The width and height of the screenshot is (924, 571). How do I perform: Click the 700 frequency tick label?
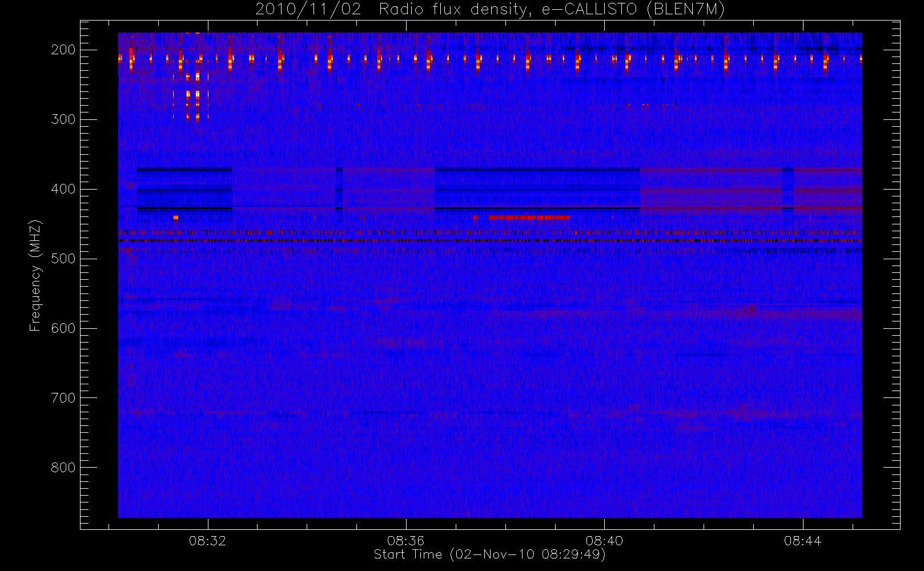point(63,398)
